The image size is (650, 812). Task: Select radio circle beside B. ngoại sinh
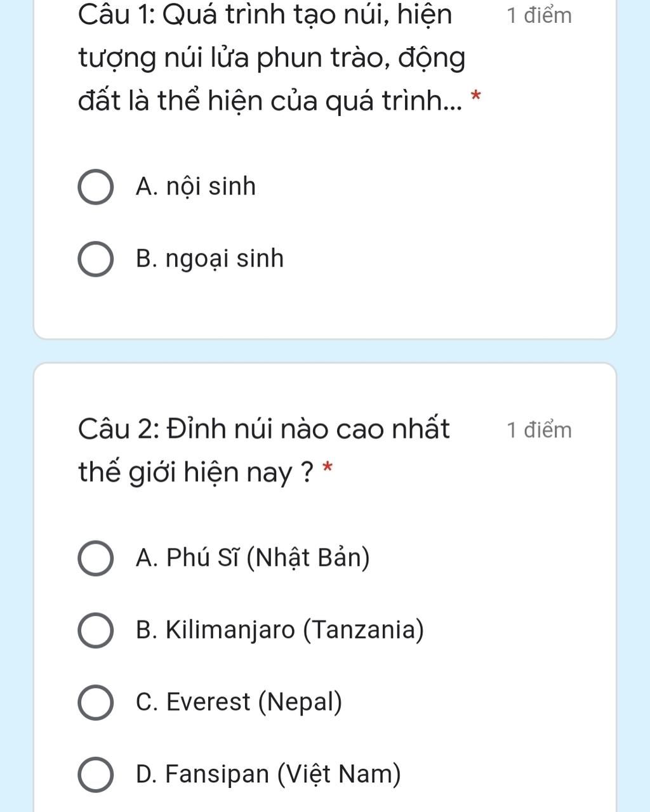click(x=96, y=259)
